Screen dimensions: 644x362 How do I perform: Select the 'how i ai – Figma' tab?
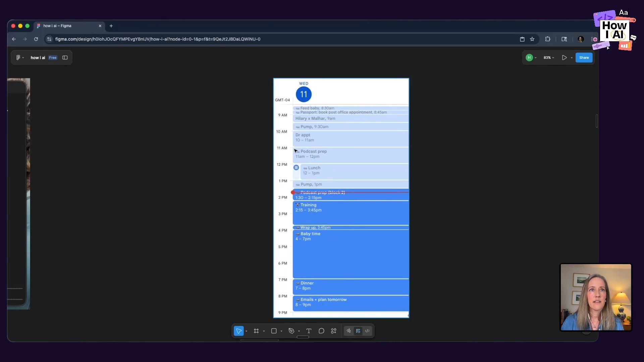69,26
